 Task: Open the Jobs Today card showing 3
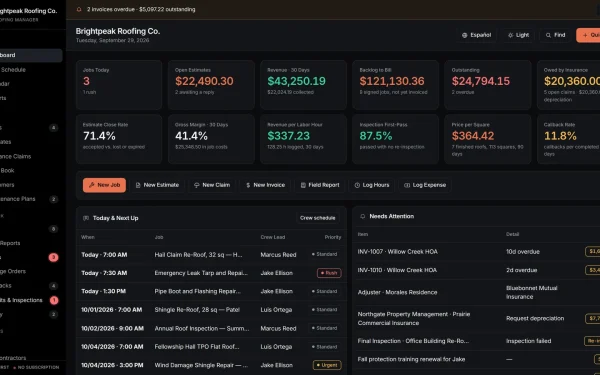(x=119, y=85)
